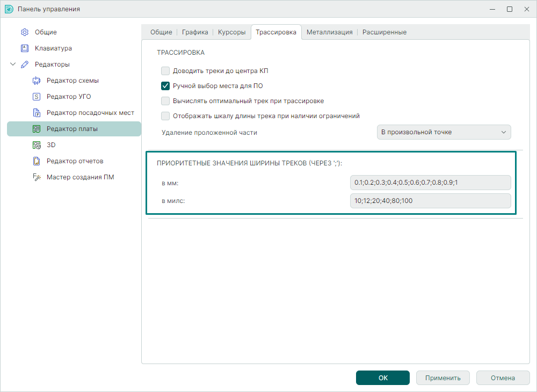Screen dimensions: 537x392
Task: Open the Редактор отчетов icon
Action: pyautogui.click(x=37, y=161)
